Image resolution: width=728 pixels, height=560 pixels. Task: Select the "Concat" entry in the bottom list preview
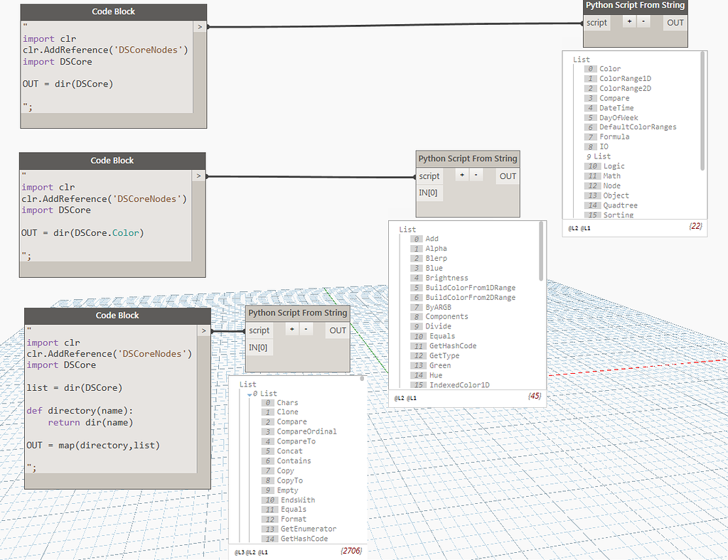(289, 451)
